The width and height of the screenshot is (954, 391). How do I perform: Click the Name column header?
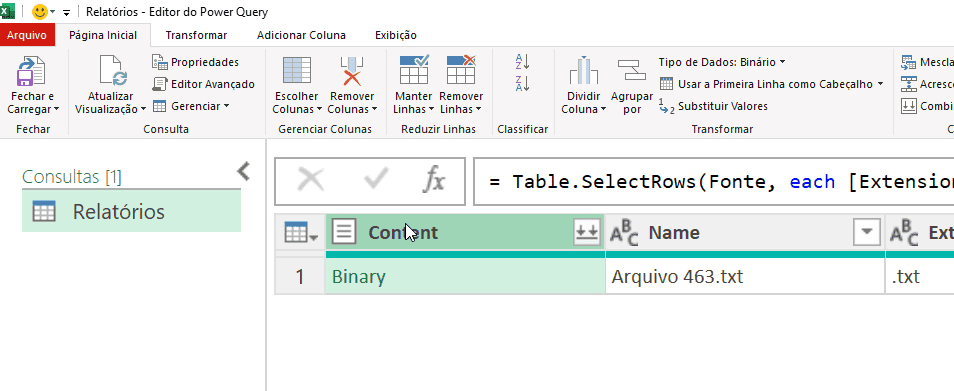pyautogui.click(x=745, y=232)
